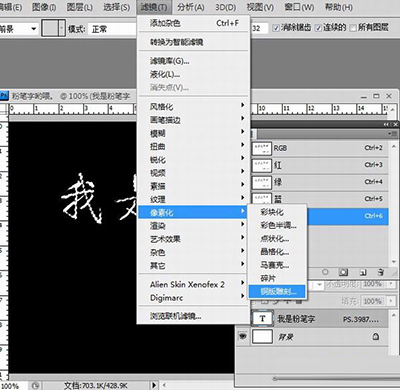
Task: Click the save selection as channel icon
Action: click(x=343, y=272)
